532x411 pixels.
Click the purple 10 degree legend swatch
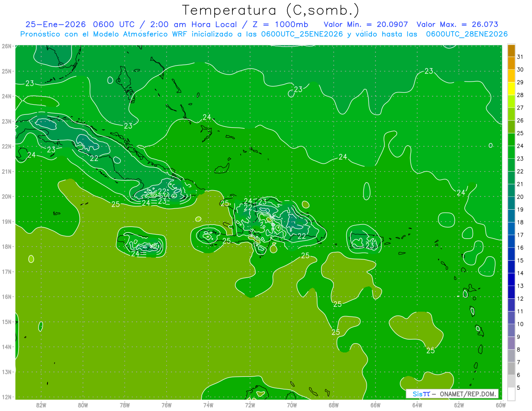click(x=511, y=317)
